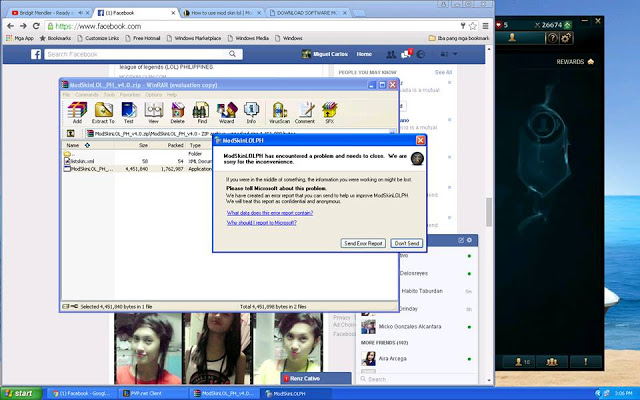Viewport: 640px width, 400px height.
Task: Click into the Search Facebook field
Action: pos(139,54)
